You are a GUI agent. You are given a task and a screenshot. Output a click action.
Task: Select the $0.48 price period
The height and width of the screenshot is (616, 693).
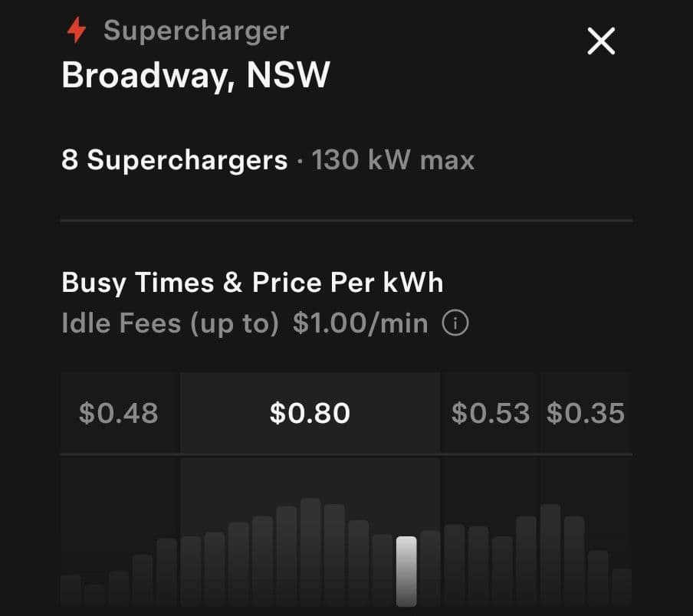[119, 414]
